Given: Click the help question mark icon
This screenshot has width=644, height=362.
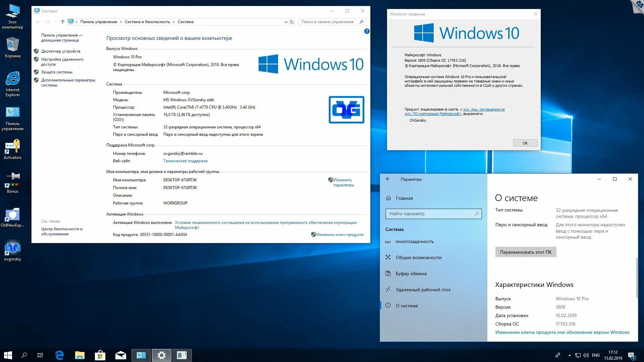Looking at the screenshot, I should click(x=367, y=31).
